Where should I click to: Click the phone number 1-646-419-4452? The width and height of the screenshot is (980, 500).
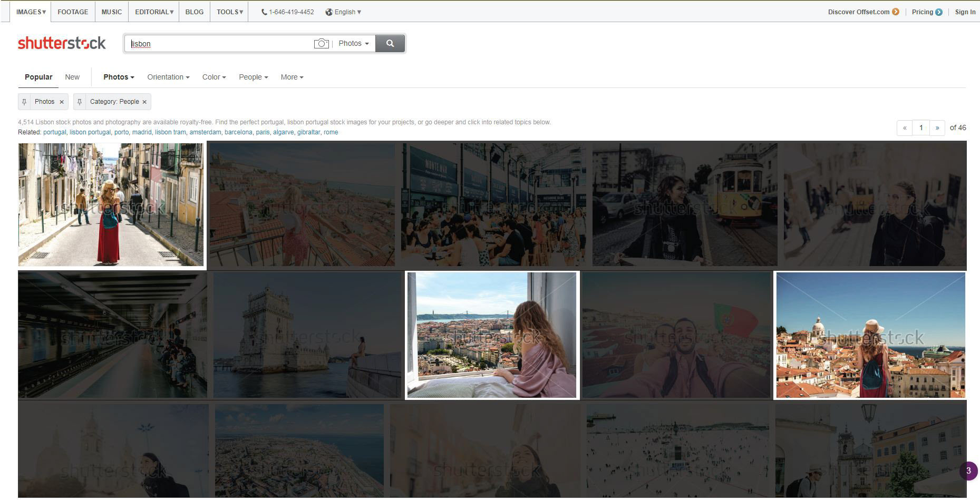tap(292, 12)
